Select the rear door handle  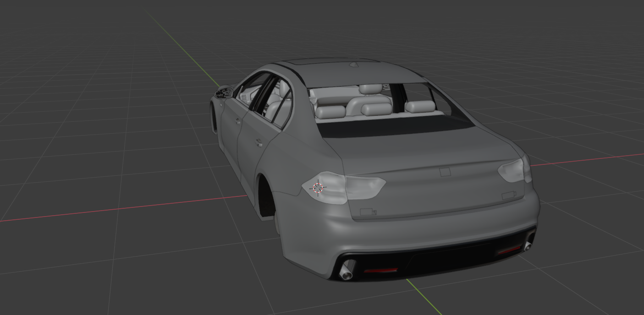coord(259,142)
